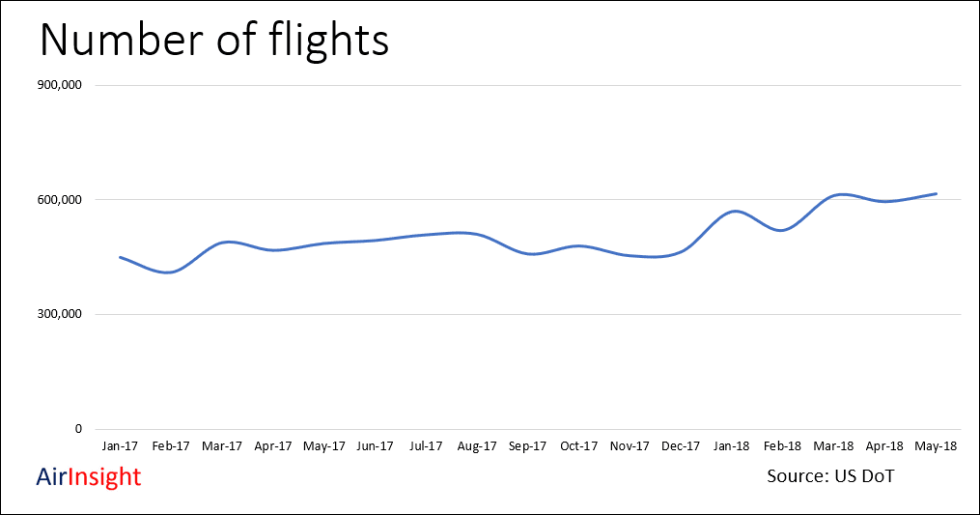980x515 pixels.
Task: Select the 600,000 y-axis label
Action: coord(61,200)
